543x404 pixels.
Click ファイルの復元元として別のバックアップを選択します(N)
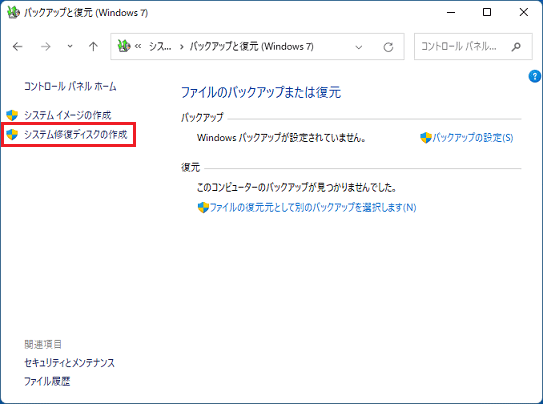click(313, 207)
